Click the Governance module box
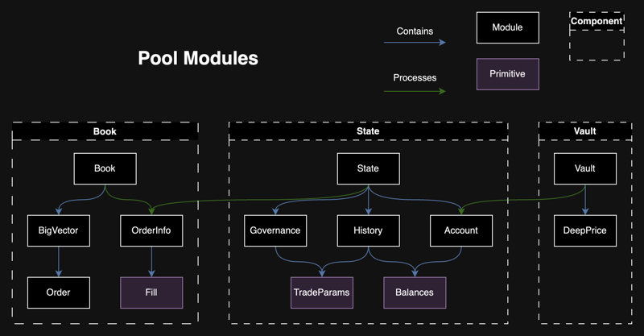The image size is (644, 336). coord(275,230)
